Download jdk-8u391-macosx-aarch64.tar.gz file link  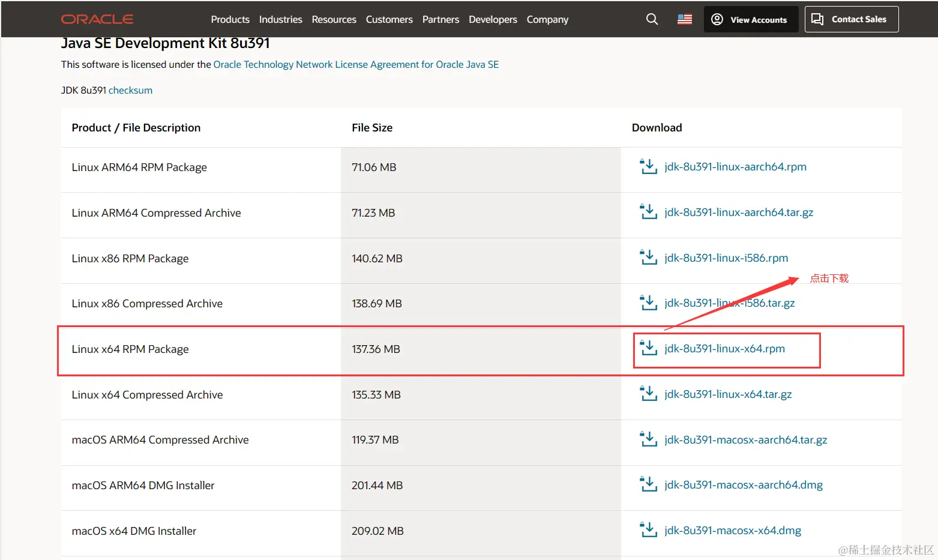pyautogui.click(x=745, y=440)
